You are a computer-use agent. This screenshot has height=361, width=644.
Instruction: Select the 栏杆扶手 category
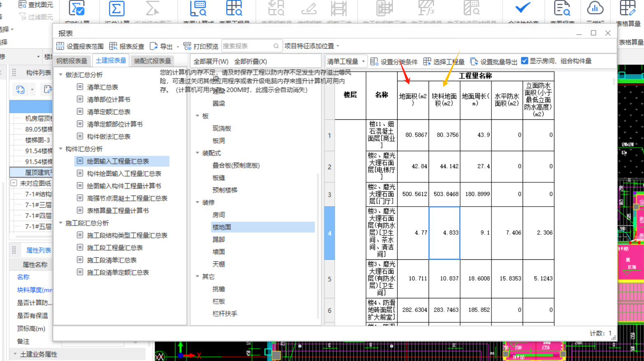tap(225, 314)
